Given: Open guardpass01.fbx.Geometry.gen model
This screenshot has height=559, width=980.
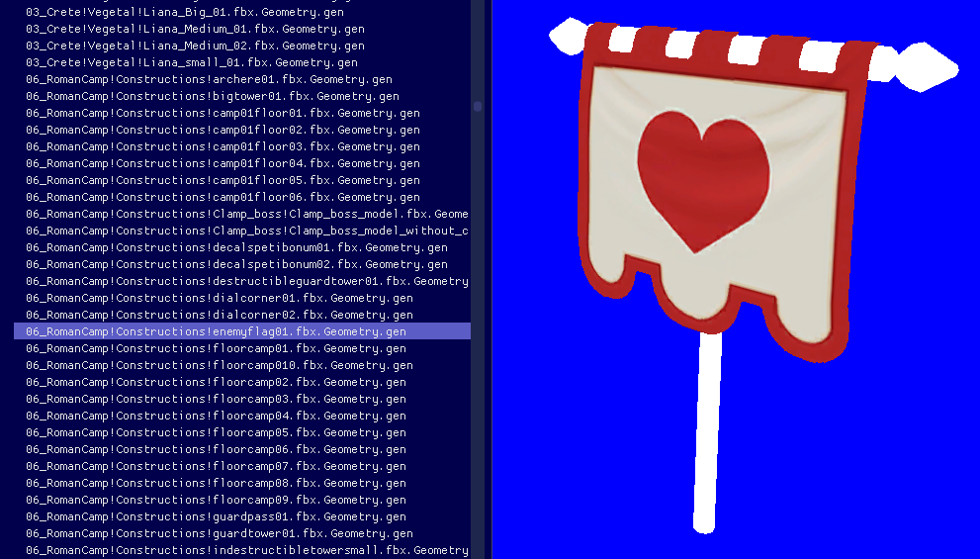Looking at the screenshot, I should pyautogui.click(x=242, y=517).
